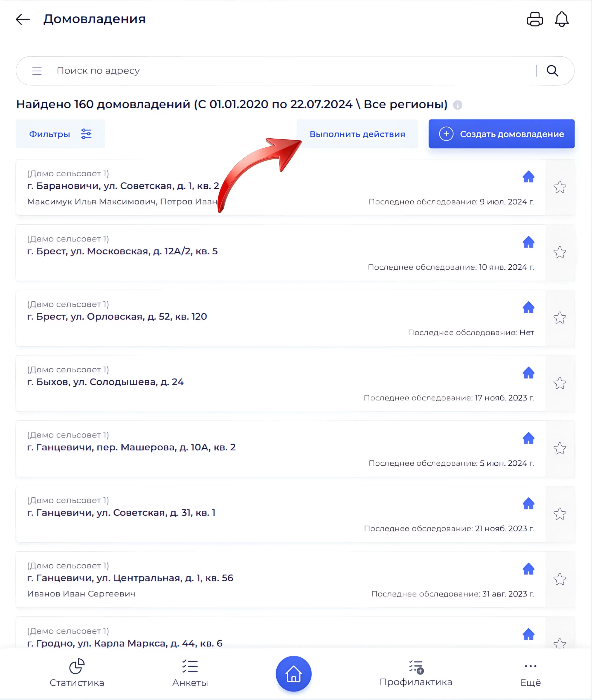
Task: Click the filter sliders icon
Action: (x=86, y=134)
